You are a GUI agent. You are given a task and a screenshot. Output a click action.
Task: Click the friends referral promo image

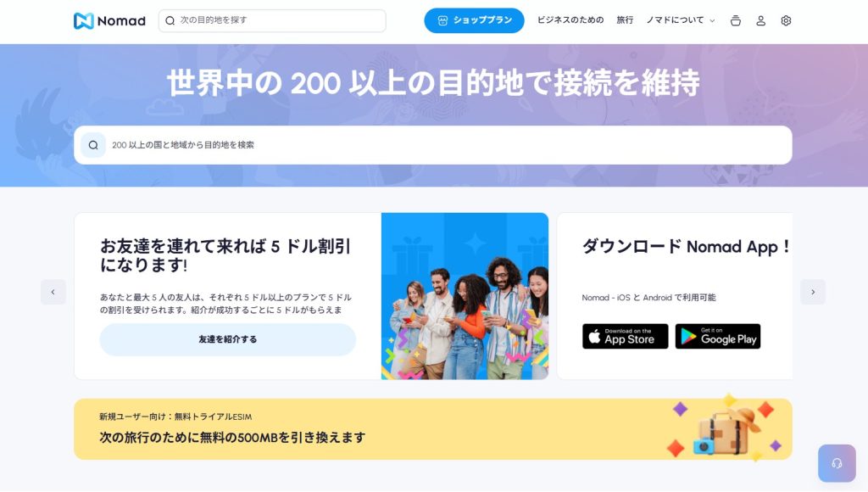tap(465, 296)
